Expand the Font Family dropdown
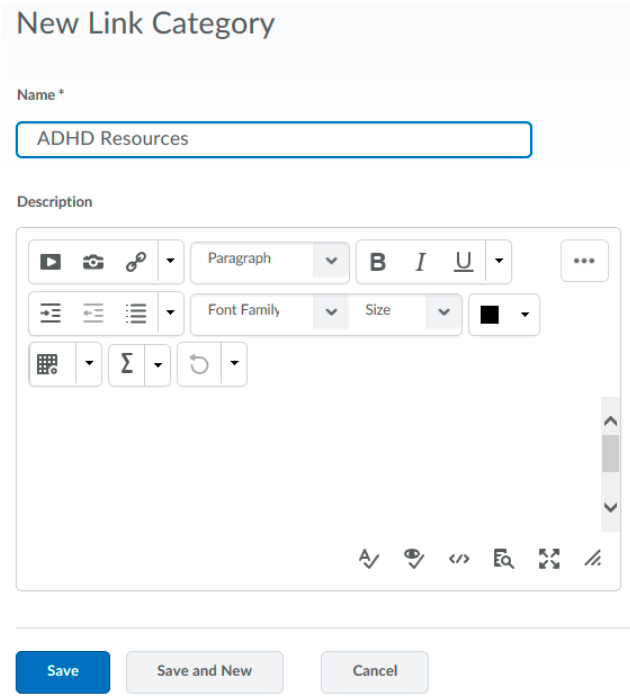 (270, 312)
